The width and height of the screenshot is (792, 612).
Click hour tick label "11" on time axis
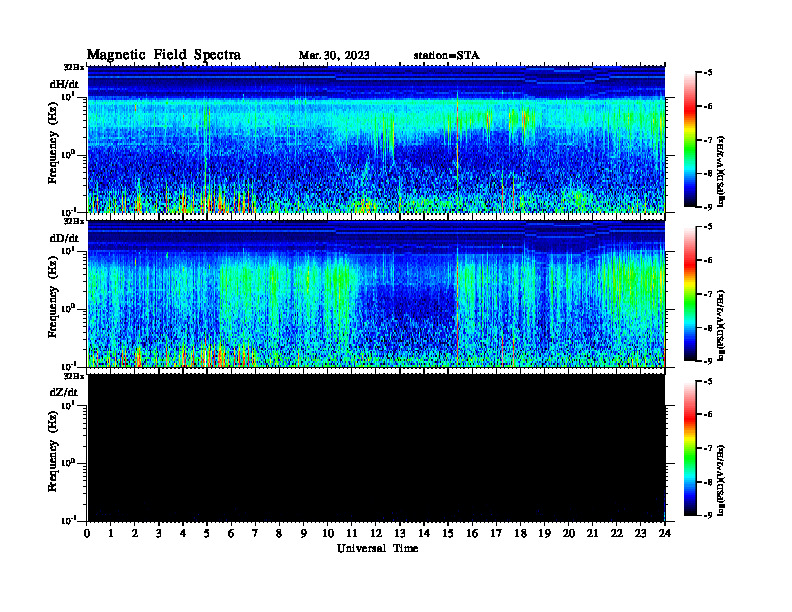352,533
